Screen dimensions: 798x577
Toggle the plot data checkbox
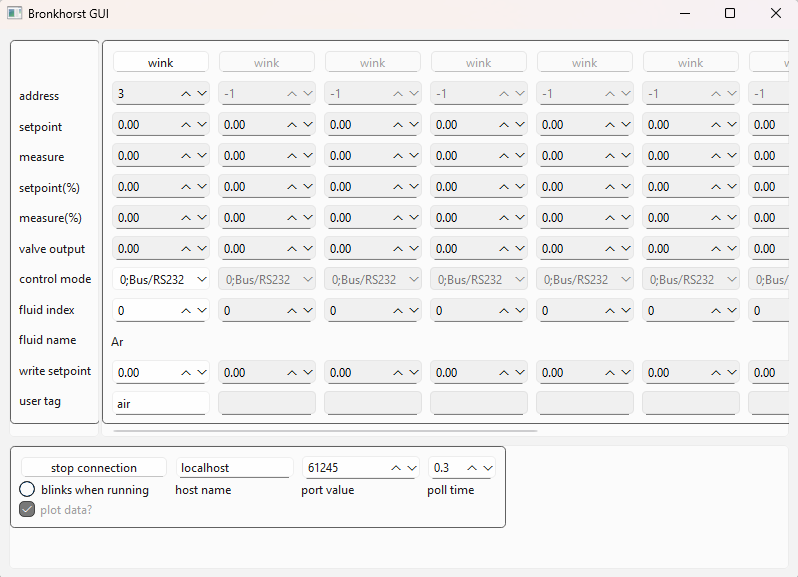point(28,510)
